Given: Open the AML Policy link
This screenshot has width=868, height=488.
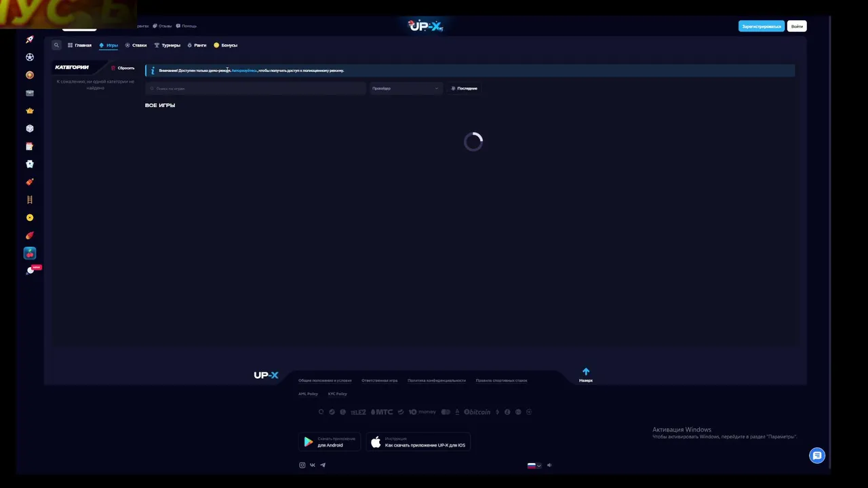Looking at the screenshot, I should coord(308,394).
